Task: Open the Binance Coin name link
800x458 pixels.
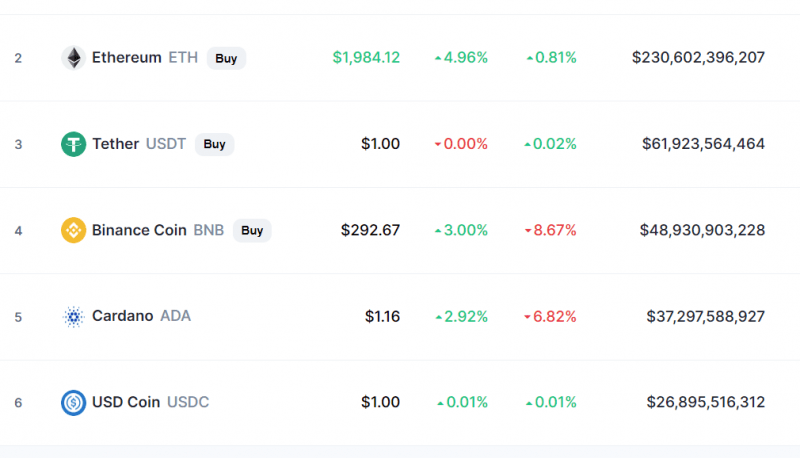Action: 139,230
